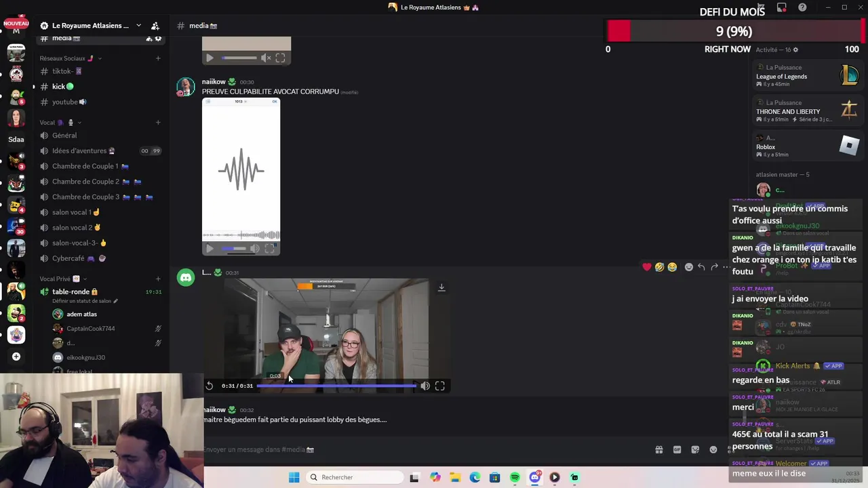The width and height of the screenshot is (868, 488).
Task: Open the sticker picker
Action: click(695, 449)
